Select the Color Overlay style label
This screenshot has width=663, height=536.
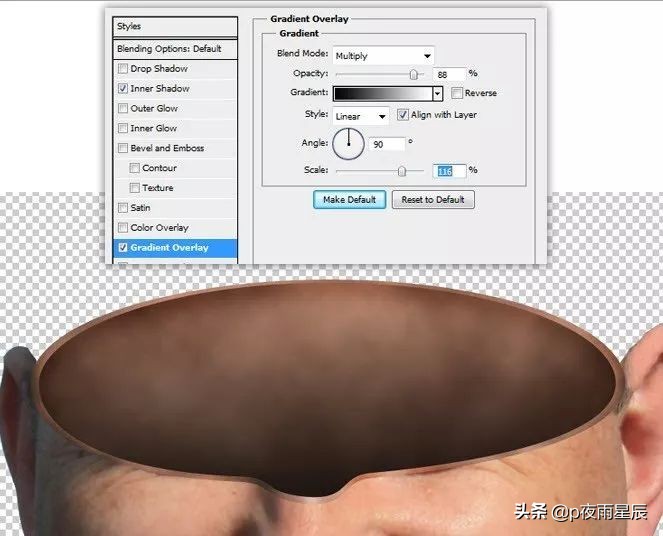(x=159, y=227)
